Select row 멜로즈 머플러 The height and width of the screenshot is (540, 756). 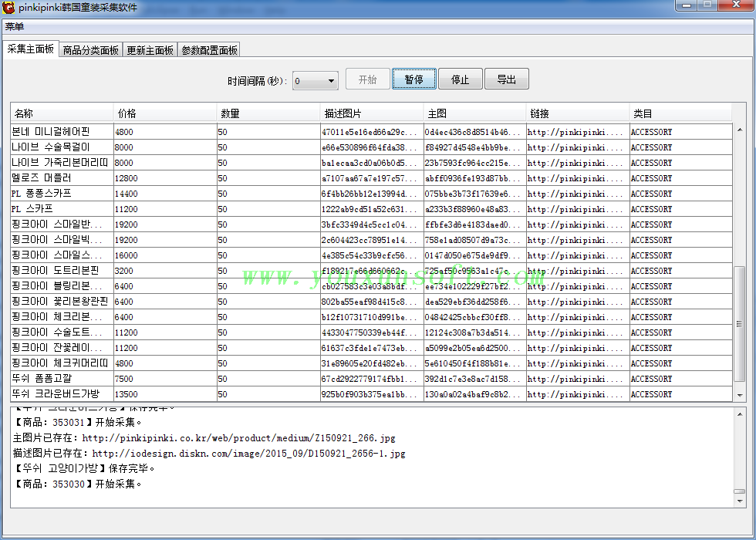point(371,178)
